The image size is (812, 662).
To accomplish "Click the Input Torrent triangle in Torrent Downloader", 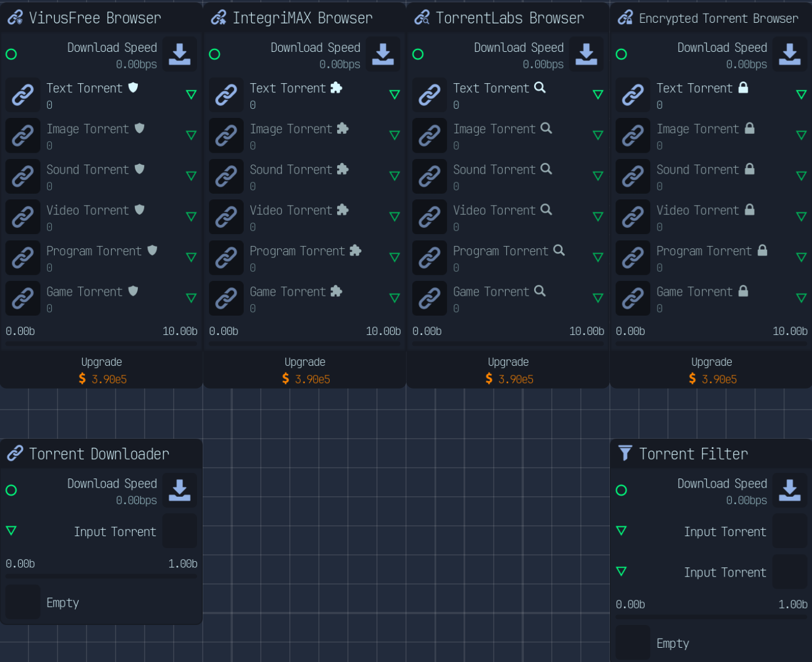I will click(11, 530).
